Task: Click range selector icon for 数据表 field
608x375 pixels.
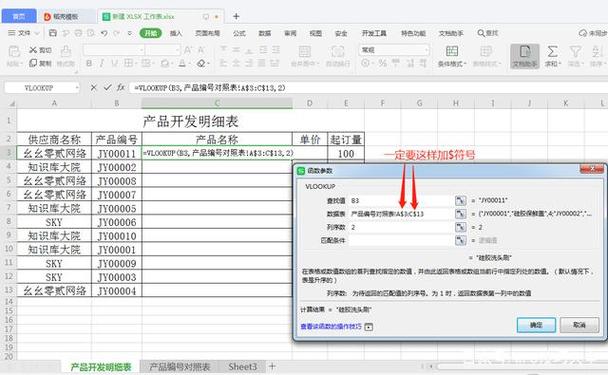Action: pos(460,214)
